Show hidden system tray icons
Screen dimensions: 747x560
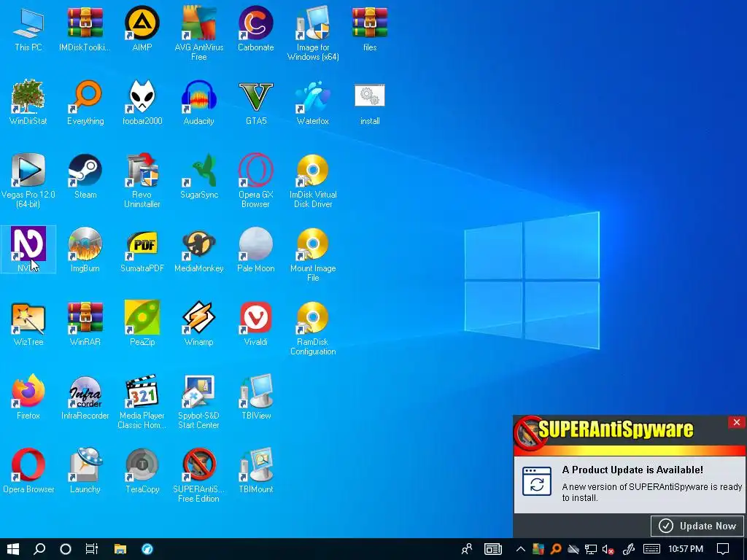tap(520, 549)
